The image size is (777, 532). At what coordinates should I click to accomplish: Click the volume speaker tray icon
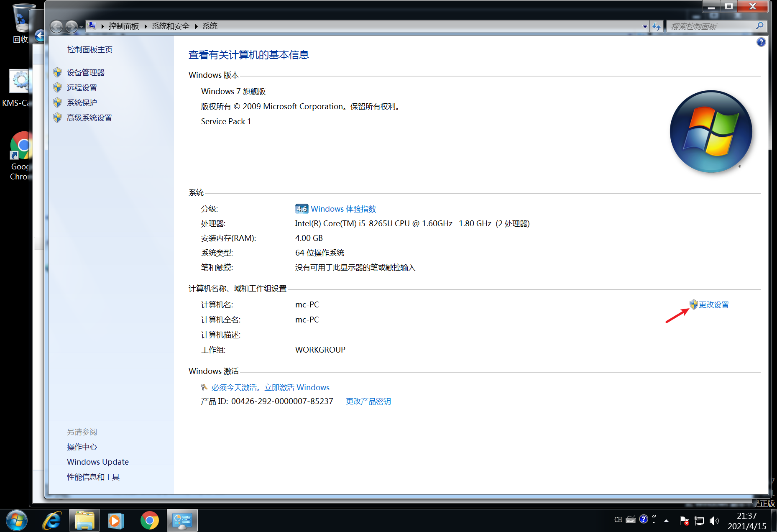point(714,521)
